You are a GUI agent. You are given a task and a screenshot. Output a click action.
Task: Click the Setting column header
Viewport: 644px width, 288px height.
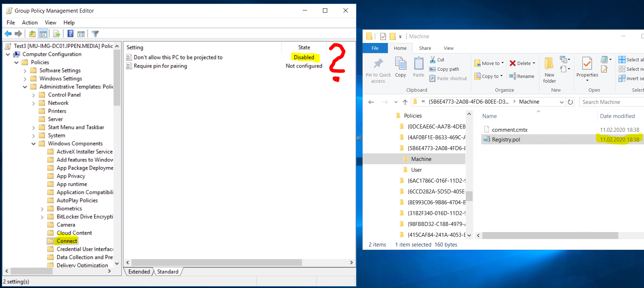tap(135, 47)
